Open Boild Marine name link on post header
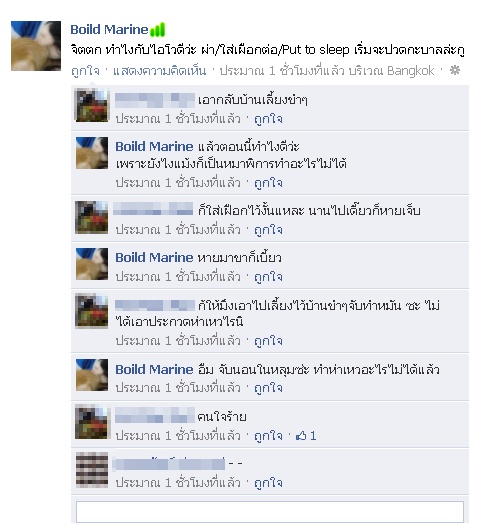Viewport: 485px width, 523px height. pos(109,30)
